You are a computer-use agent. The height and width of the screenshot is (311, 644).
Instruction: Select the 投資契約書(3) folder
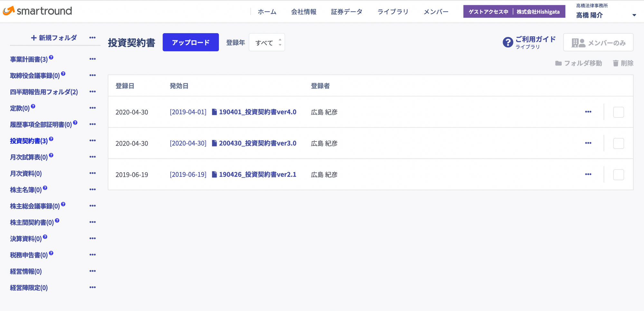[29, 141]
